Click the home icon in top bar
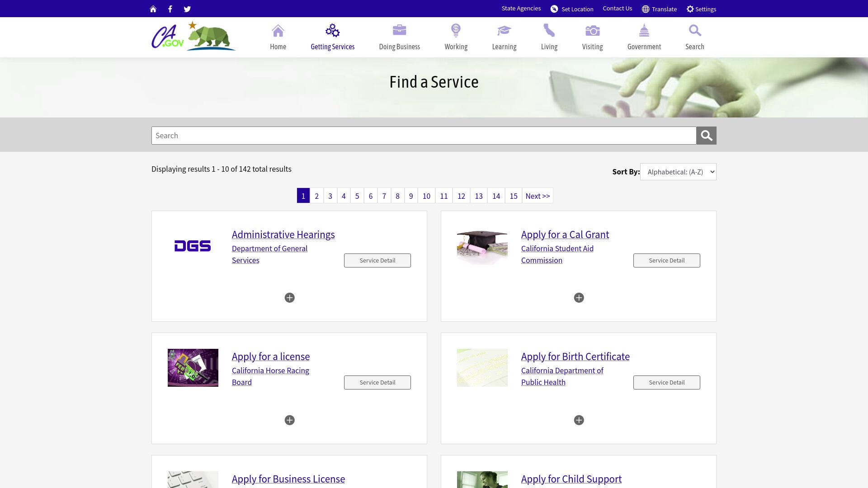 point(153,9)
